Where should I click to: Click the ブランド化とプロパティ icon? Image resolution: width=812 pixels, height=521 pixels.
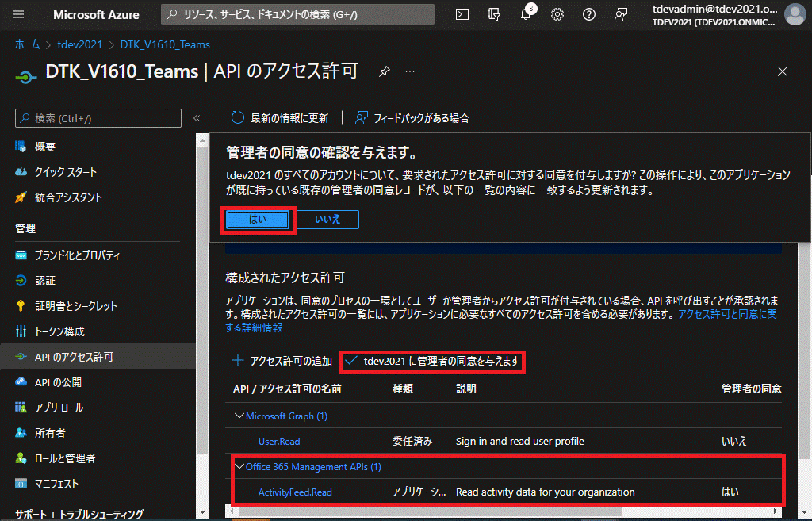(21, 255)
